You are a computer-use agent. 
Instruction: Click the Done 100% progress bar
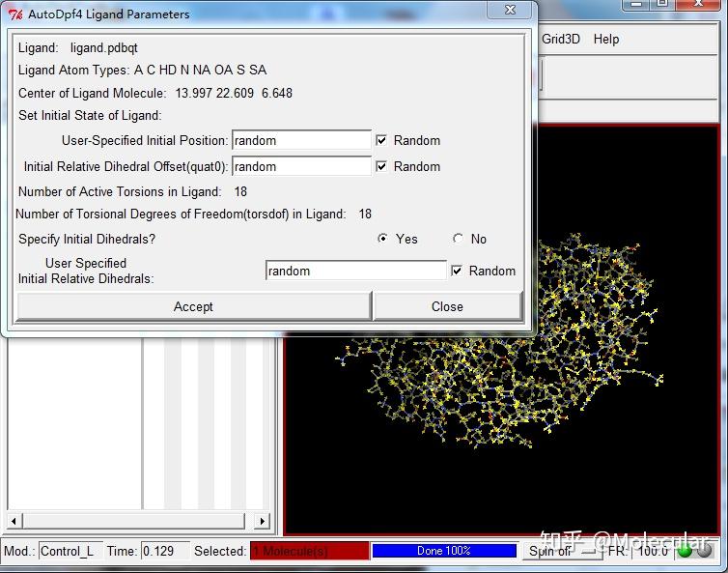[x=444, y=551]
